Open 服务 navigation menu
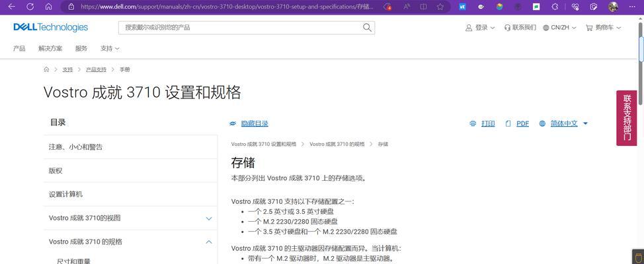This screenshot has width=644, height=264. click(x=81, y=48)
